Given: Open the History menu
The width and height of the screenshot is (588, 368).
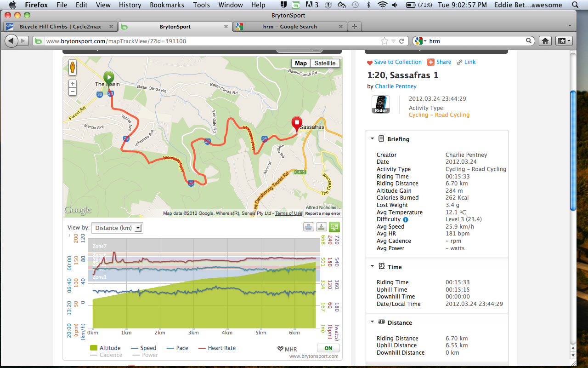Looking at the screenshot, I should pos(130,5).
